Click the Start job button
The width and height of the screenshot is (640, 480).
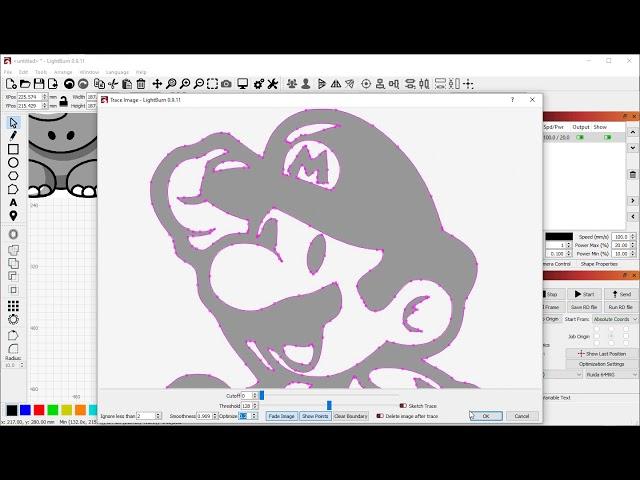click(x=584, y=294)
